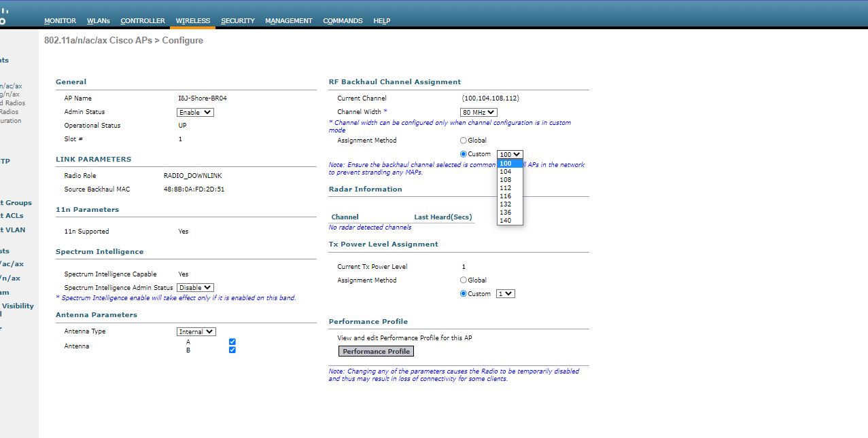Screen dimensions: 868x438
Task: Open the MONITOR menu
Action: click(60, 20)
